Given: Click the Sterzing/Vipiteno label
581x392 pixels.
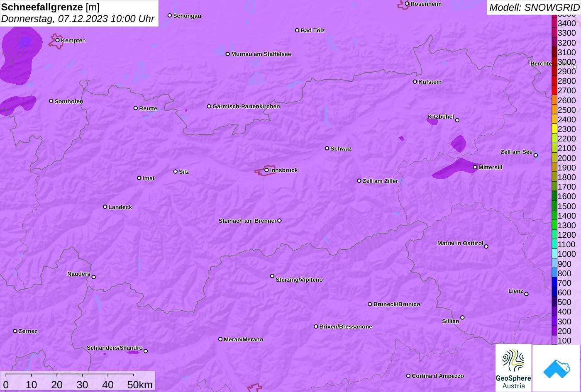Looking at the screenshot, I should [299, 280].
